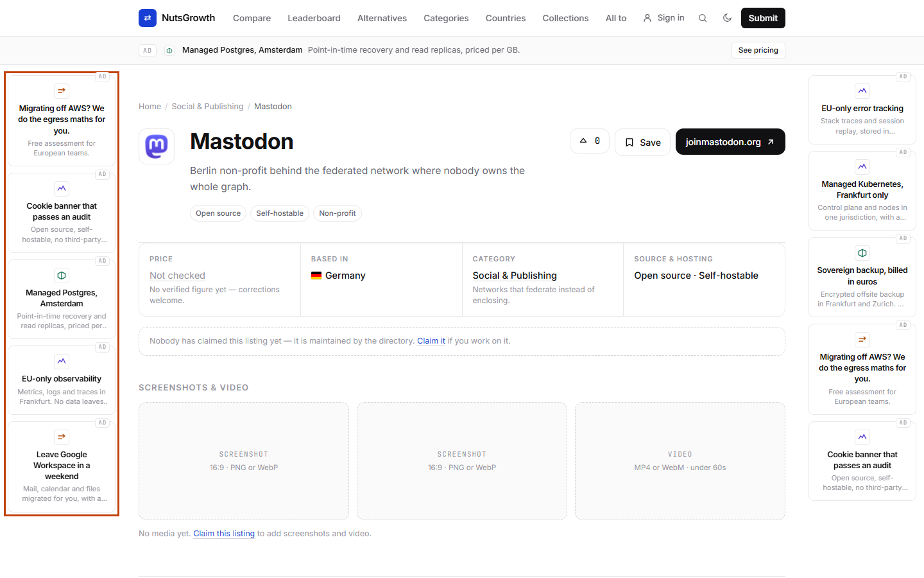Click the NutsGrowth logo icon
The height and width of the screenshot is (578, 924).
point(148,18)
